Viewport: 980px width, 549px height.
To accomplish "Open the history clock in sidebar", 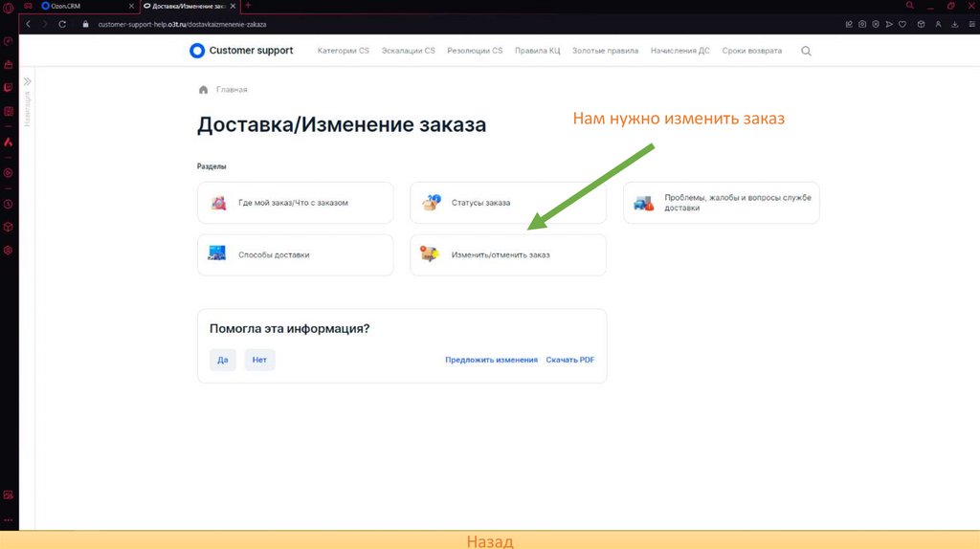I will [8, 205].
